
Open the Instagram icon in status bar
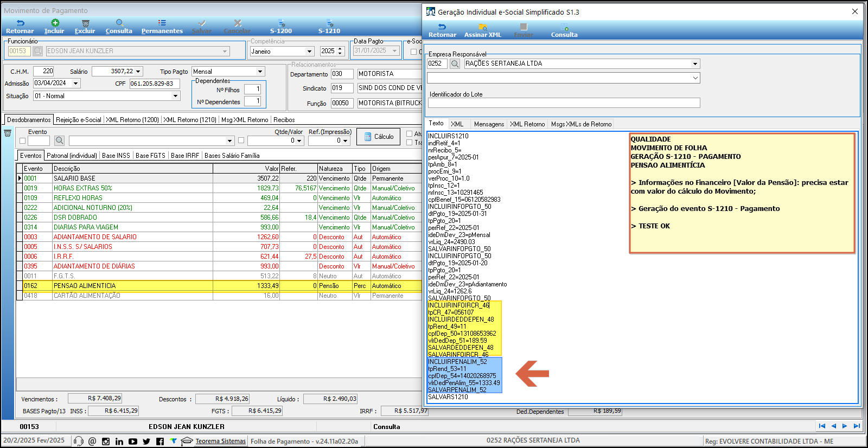coord(106,441)
